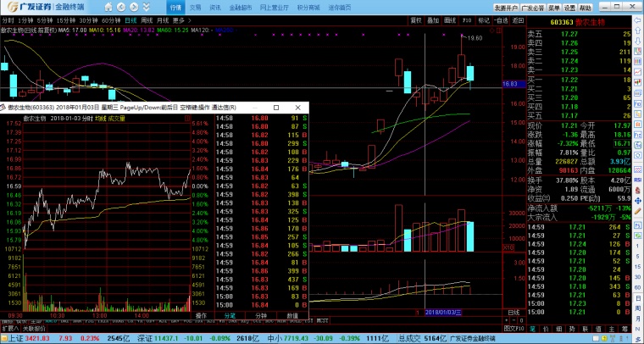644x344 pixels.
Task: Open the 操作 menu in popup
Action: click(x=201, y=316)
